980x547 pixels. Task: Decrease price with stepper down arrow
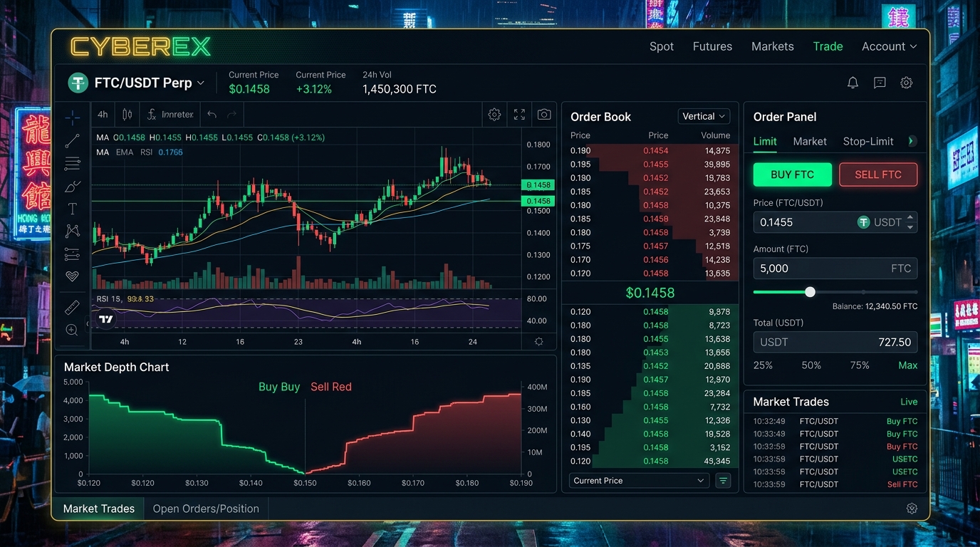click(x=910, y=227)
